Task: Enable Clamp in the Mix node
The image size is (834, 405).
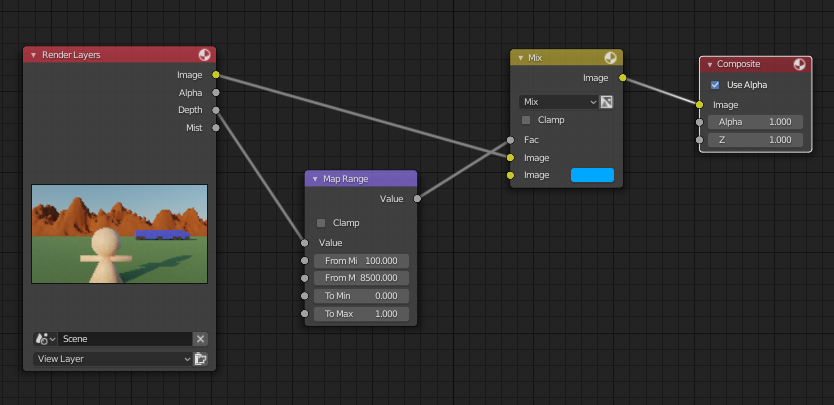Action: tap(526, 120)
